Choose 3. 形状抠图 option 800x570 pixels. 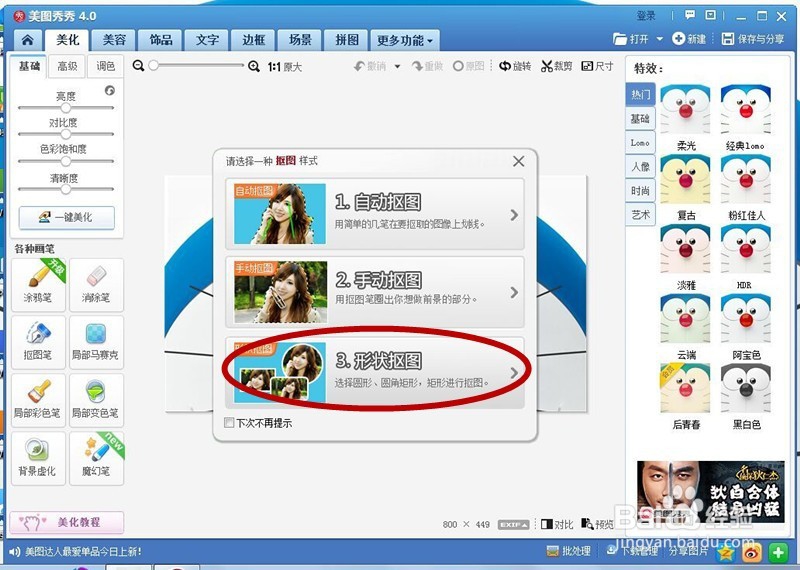375,372
